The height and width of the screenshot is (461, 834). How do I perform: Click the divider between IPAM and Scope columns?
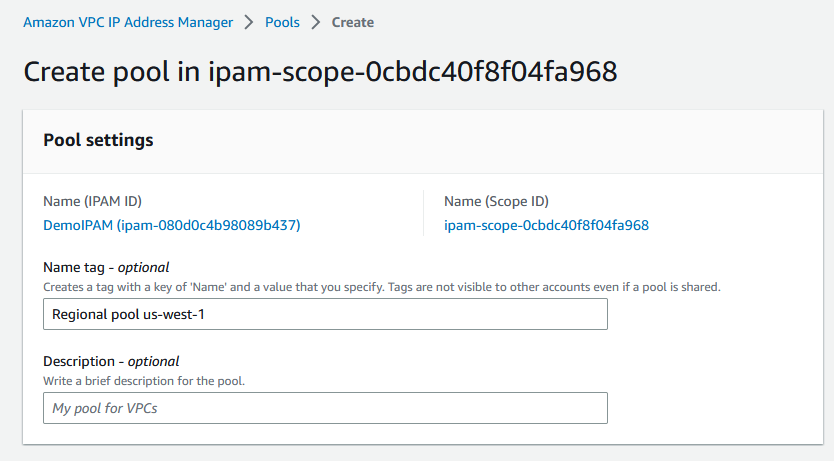click(424, 213)
